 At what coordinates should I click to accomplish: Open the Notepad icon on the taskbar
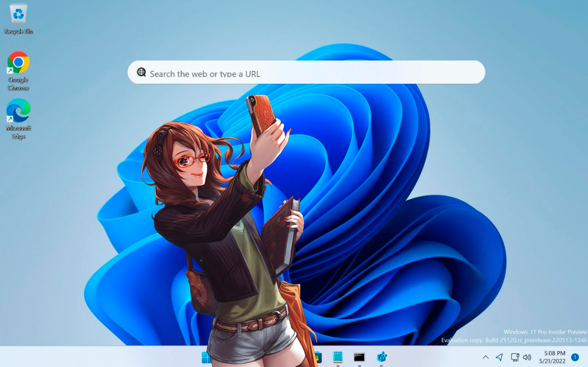(x=338, y=357)
